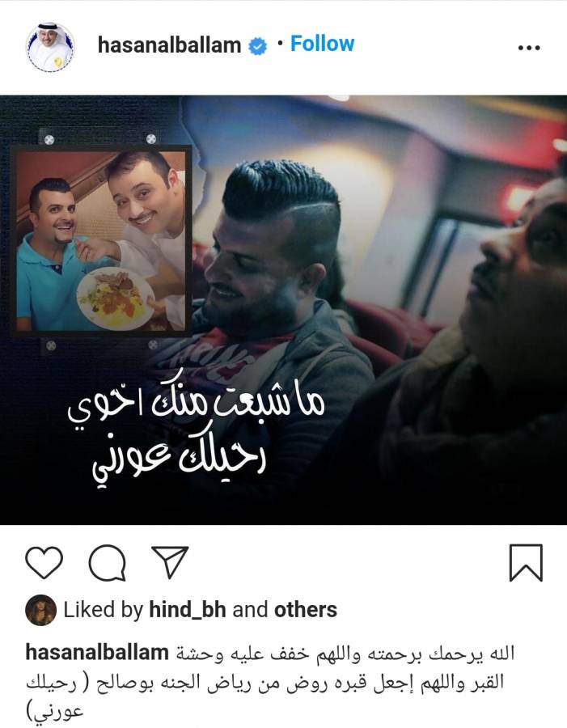Open the three-dot more options menu
This screenshot has height=728, width=567.
[x=529, y=48]
